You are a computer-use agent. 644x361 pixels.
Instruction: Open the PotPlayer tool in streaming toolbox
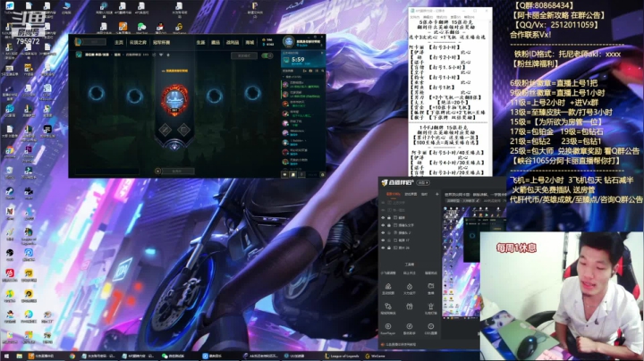388,329
